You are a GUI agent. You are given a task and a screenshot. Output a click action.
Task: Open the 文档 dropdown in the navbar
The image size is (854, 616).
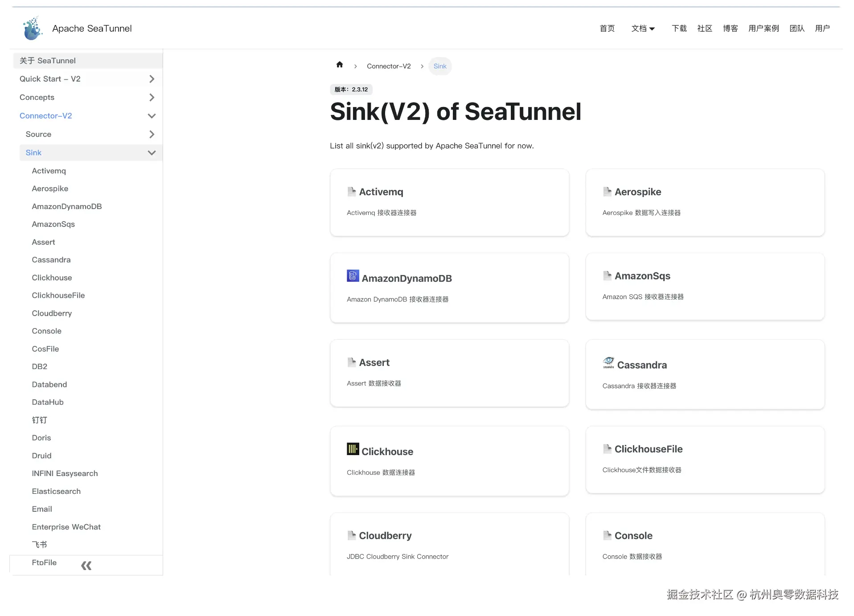click(643, 28)
